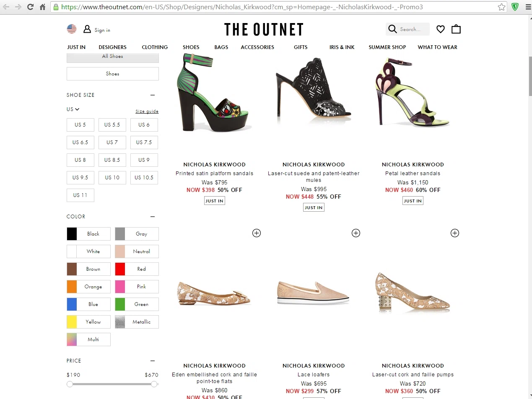
Task: Click the browser back arrow
Action: [x=6, y=7]
